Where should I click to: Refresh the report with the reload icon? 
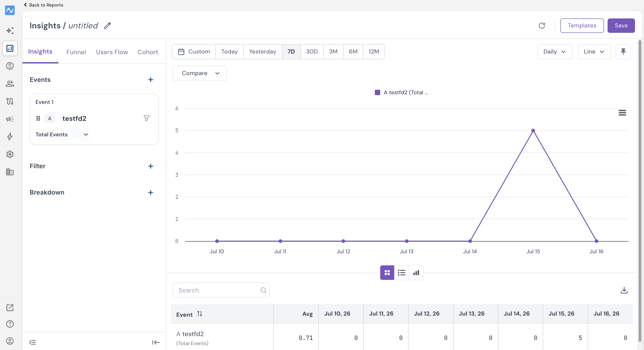tap(542, 25)
